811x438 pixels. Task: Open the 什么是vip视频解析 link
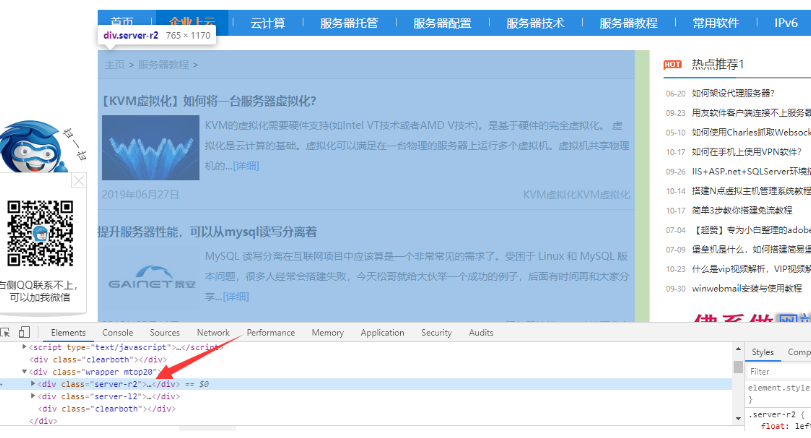[x=751, y=269]
